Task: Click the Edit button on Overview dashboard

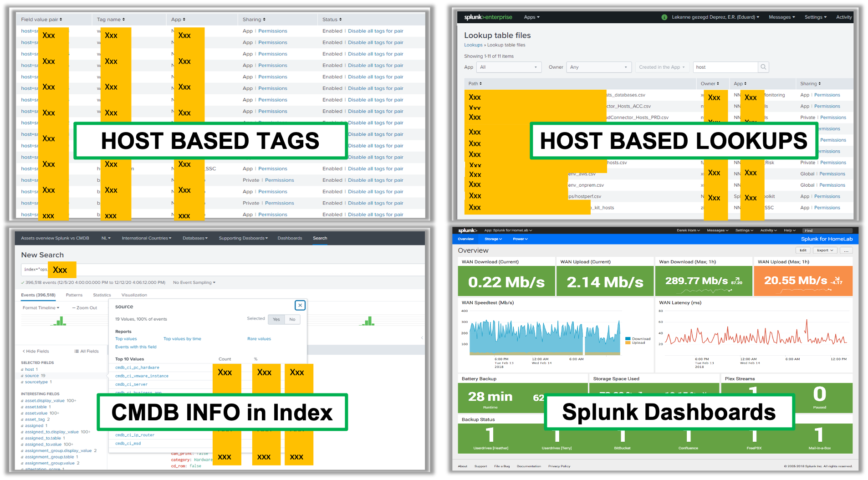Action: pyautogui.click(x=803, y=250)
